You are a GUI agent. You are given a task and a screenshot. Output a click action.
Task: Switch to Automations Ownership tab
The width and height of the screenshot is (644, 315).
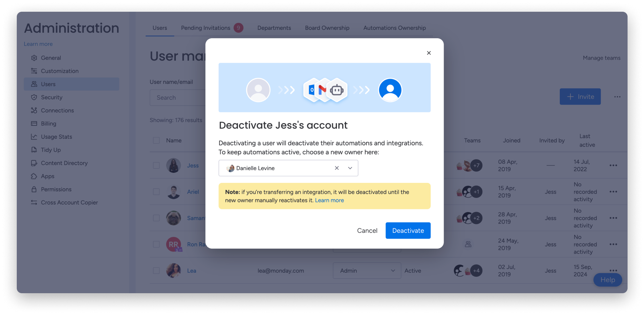(395, 28)
